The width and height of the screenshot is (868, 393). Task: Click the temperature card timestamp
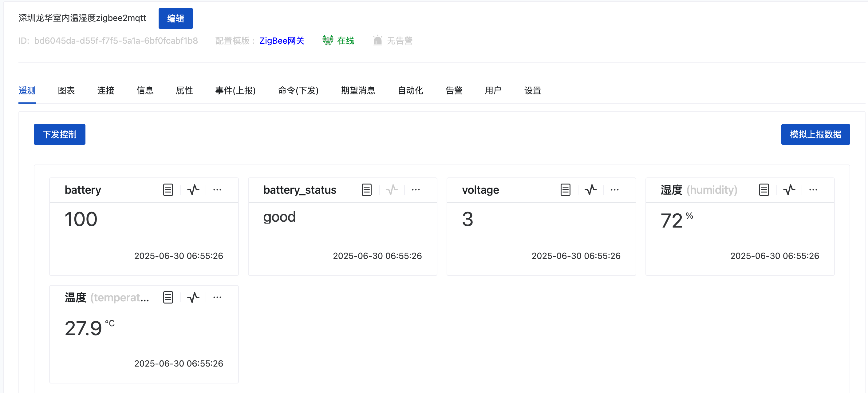tap(179, 363)
